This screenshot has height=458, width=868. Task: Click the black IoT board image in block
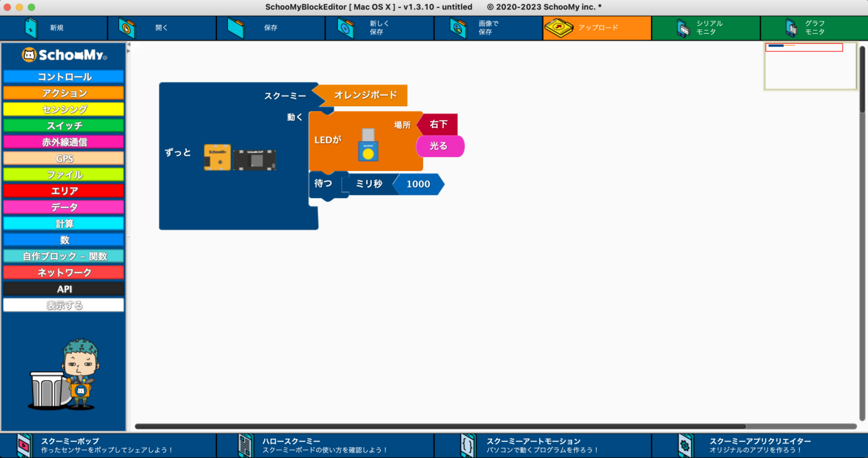pos(254,160)
